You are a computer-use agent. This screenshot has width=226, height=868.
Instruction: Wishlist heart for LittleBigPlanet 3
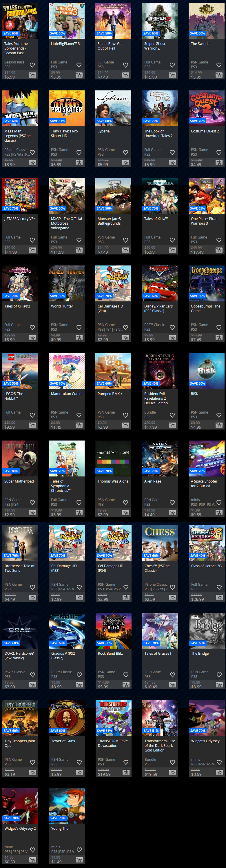pyautogui.click(x=79, y=65)
